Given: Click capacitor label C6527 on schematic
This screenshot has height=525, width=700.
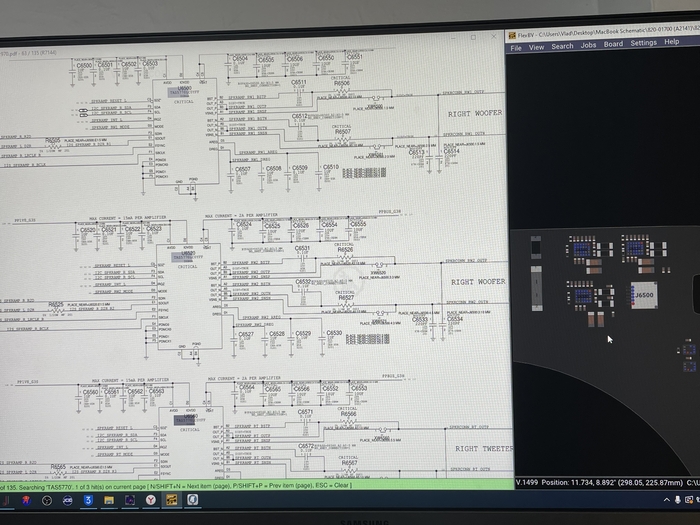Looking at the screenshot, I should [246, 334].
